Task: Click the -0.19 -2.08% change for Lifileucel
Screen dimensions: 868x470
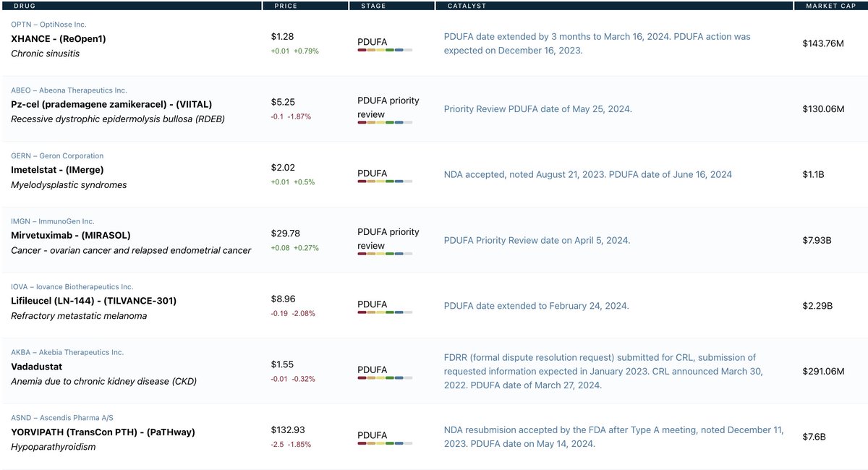Action: (293, 313)
